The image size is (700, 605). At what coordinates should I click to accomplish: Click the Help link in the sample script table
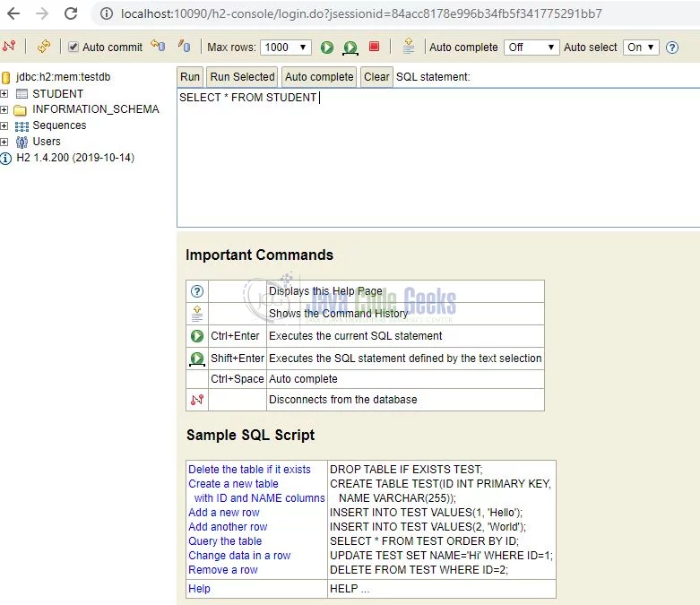(199, 589)
